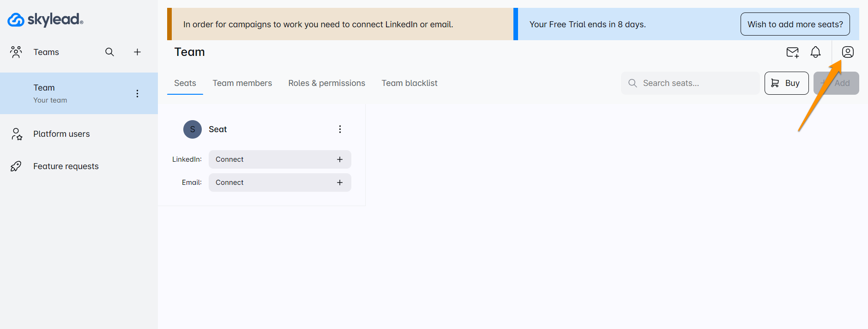Open Feature requests page
868x329 pixels.
[x=66, y=166]
